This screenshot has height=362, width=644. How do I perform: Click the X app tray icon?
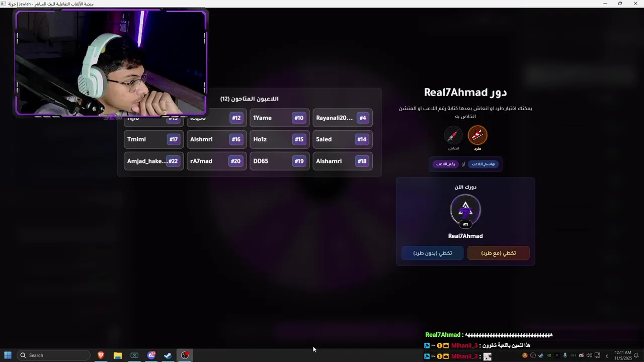click(557, 355)
